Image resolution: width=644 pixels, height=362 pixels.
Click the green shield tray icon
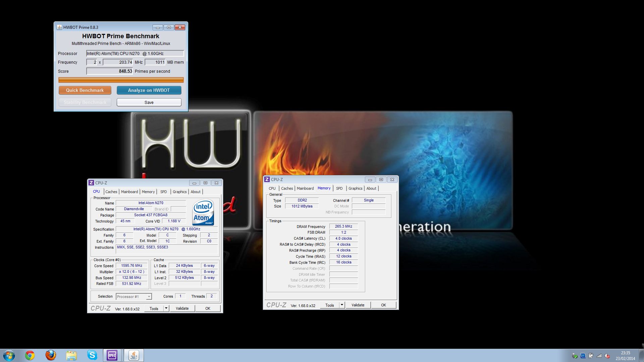pyautogui.click(x=575, y=356)
